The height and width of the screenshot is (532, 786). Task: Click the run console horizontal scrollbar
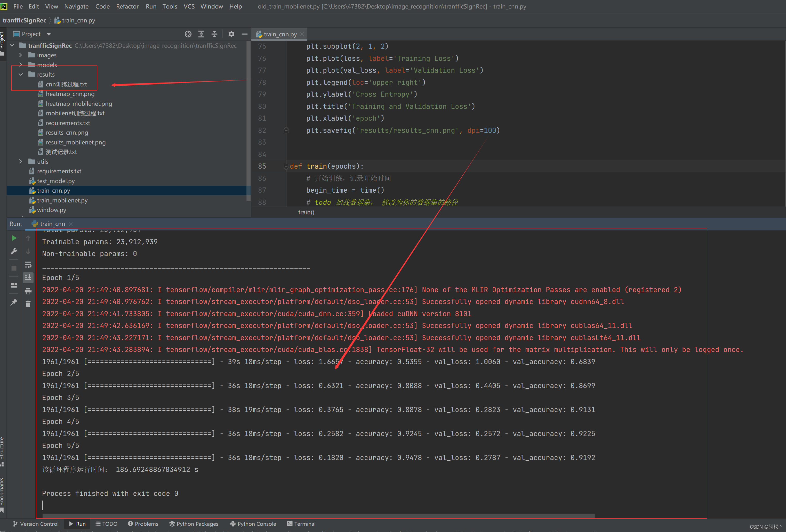point(318,516)
